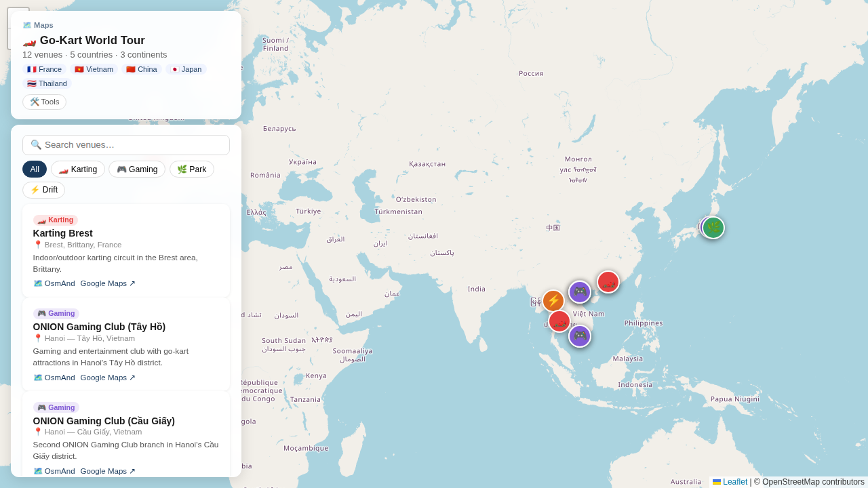This screenshot has height=488, width=868.
Task: Show only Park venues
Action: point(192,169)
